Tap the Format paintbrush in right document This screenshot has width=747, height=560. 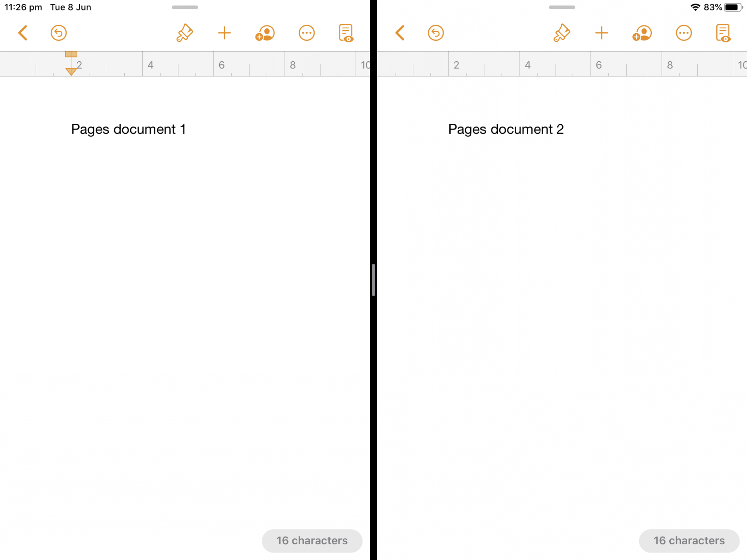[x=561, y=33]
